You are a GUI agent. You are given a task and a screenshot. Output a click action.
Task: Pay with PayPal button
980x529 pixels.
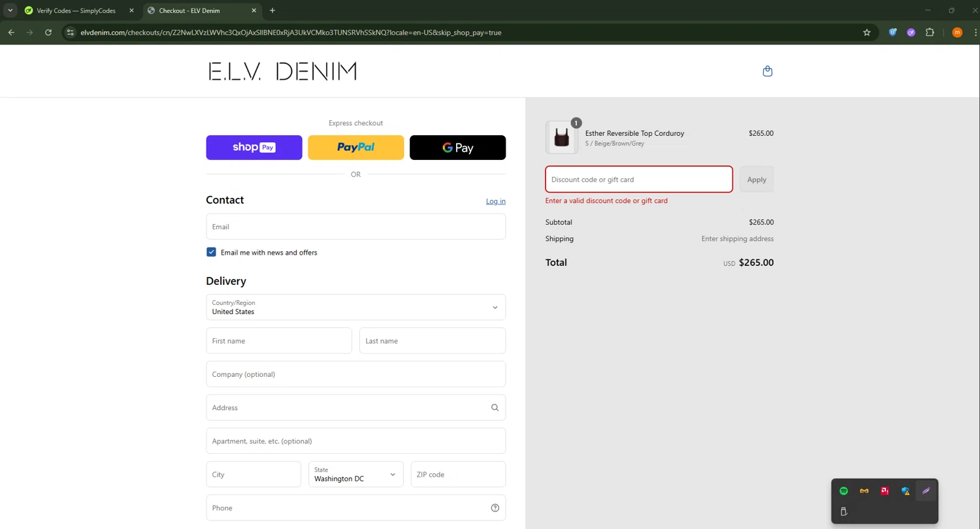(355, 148)
